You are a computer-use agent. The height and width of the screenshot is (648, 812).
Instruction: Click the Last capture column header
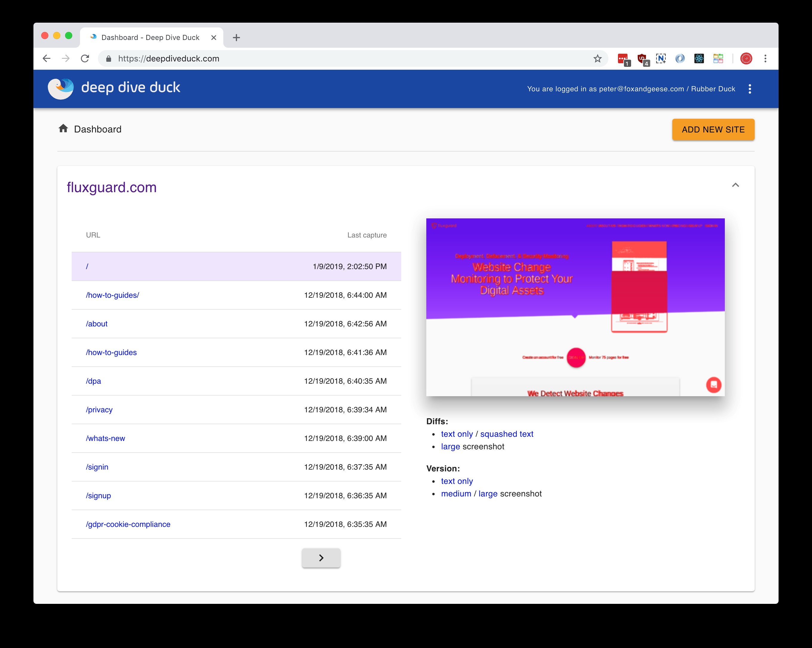[367, 235]
